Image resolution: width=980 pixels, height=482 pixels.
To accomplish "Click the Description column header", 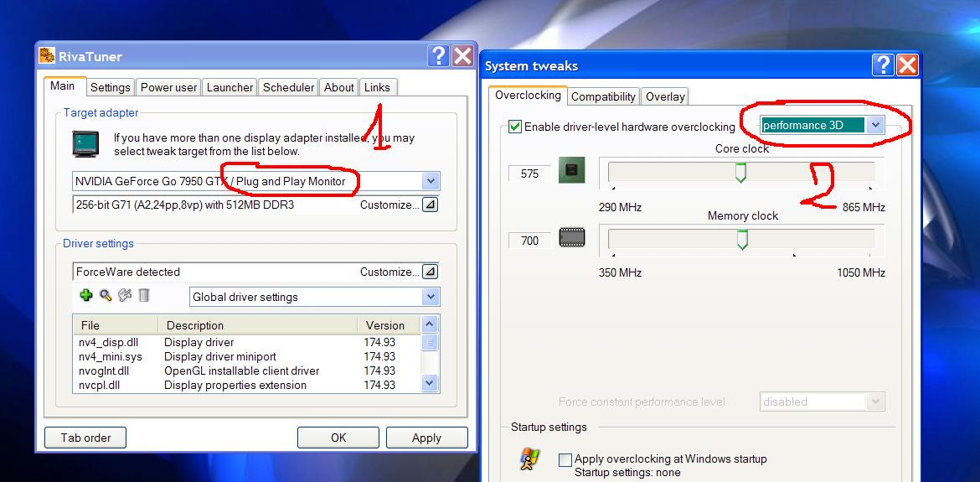I will [257, 325].
